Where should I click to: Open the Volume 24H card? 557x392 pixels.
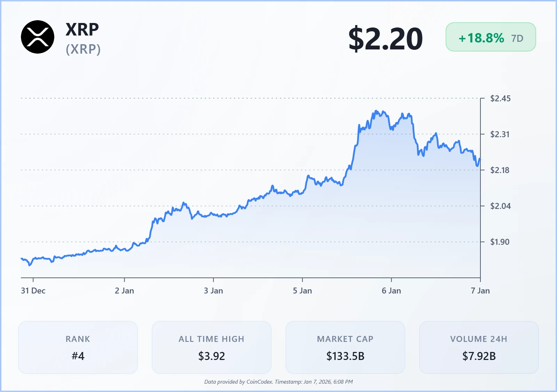click(x=479, y=347)
